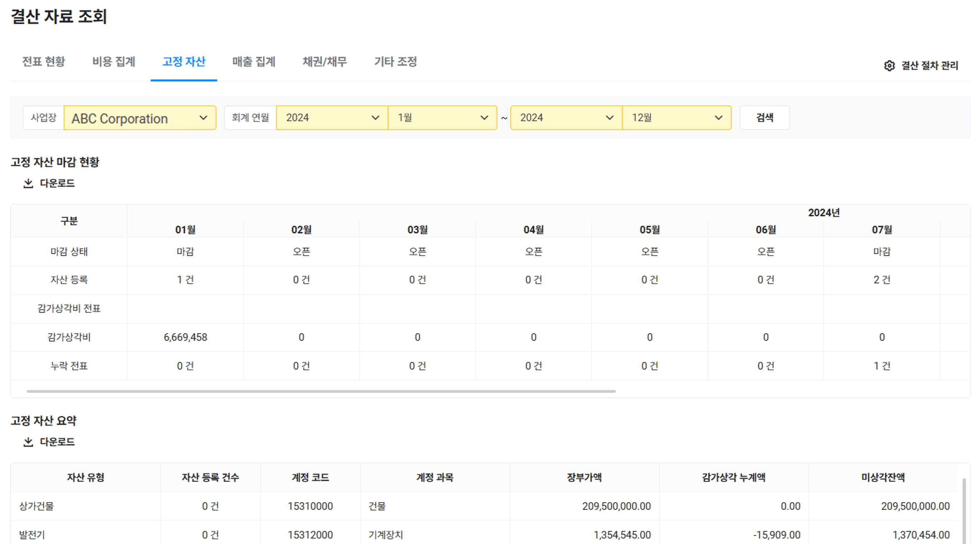Viewport: 980px width, 544px height.
Task: Open the 비용 집계 tab
Action: (114, 62)
